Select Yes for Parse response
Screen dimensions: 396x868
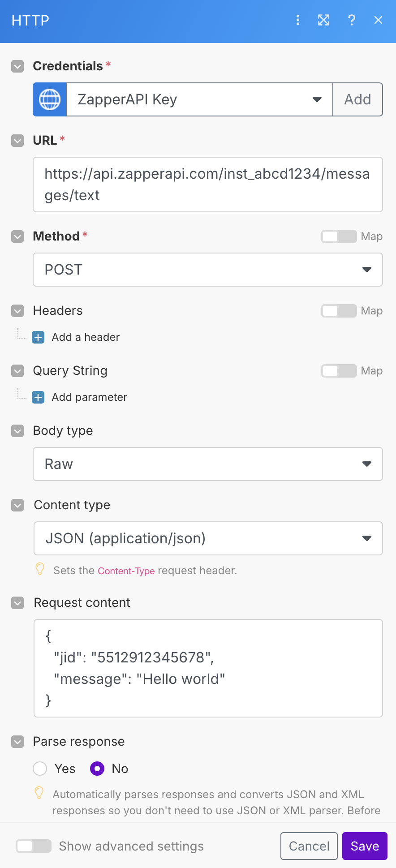point(40,769)
